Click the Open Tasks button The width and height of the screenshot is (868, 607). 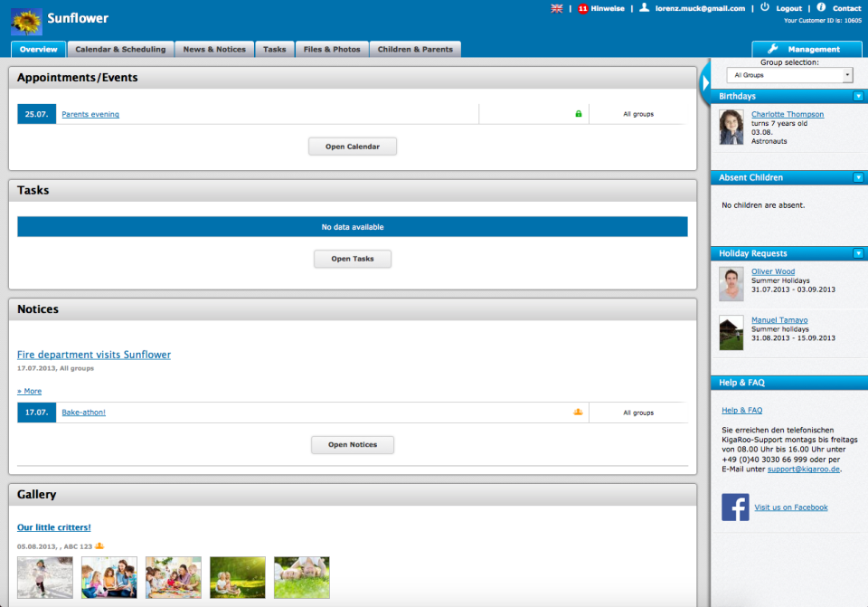tap(353, 259)
